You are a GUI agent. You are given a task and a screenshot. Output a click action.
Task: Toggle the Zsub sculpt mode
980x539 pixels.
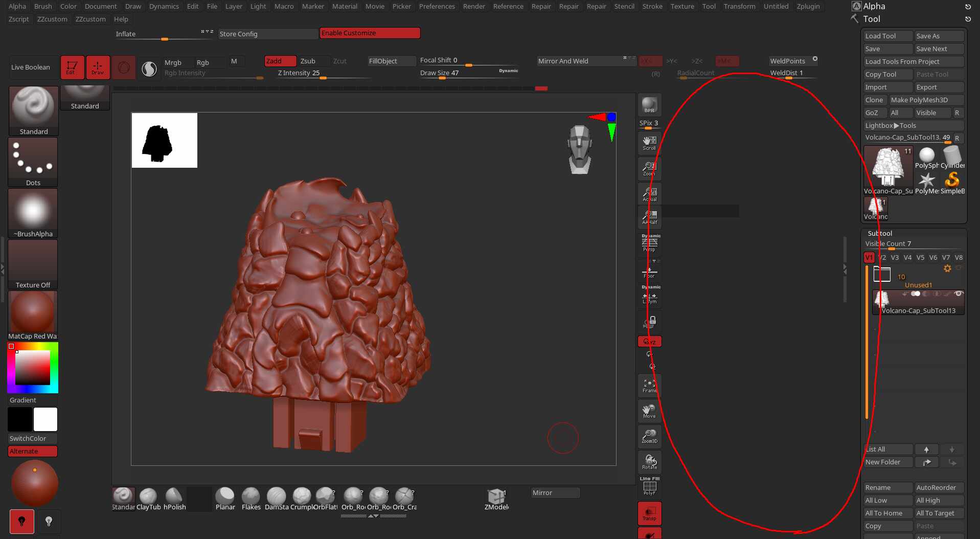point(308,61)
